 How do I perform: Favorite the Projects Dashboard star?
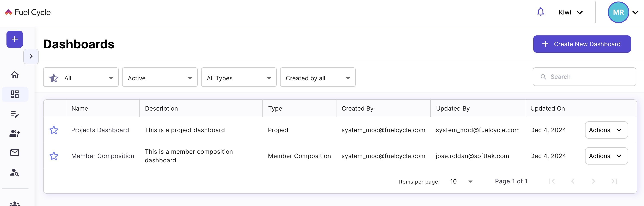click(54, 130)
